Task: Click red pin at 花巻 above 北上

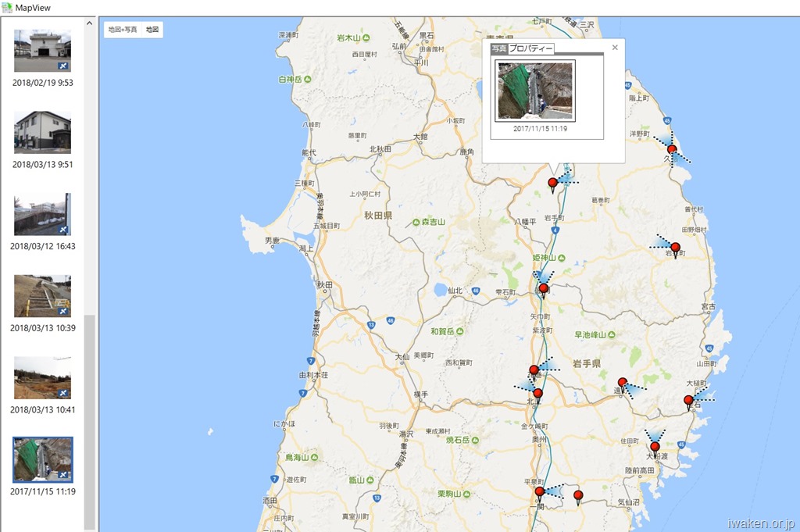Action: point(534,372)
